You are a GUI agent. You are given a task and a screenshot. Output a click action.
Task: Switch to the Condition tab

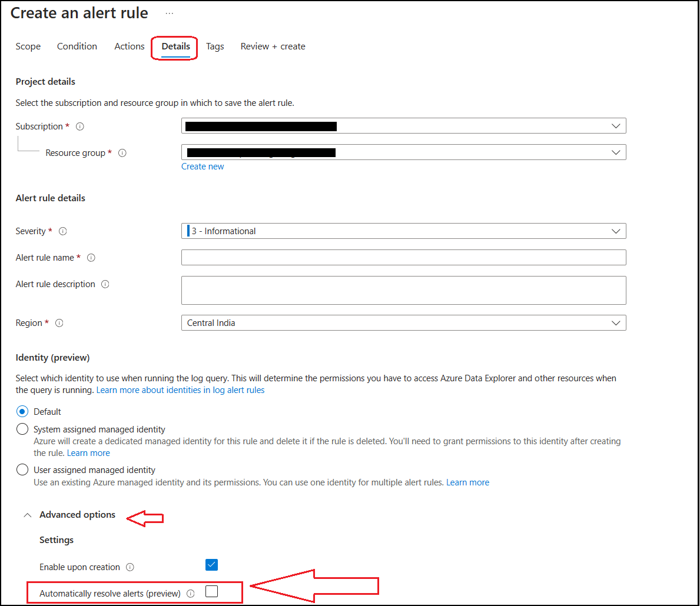[x=77, y=46]
